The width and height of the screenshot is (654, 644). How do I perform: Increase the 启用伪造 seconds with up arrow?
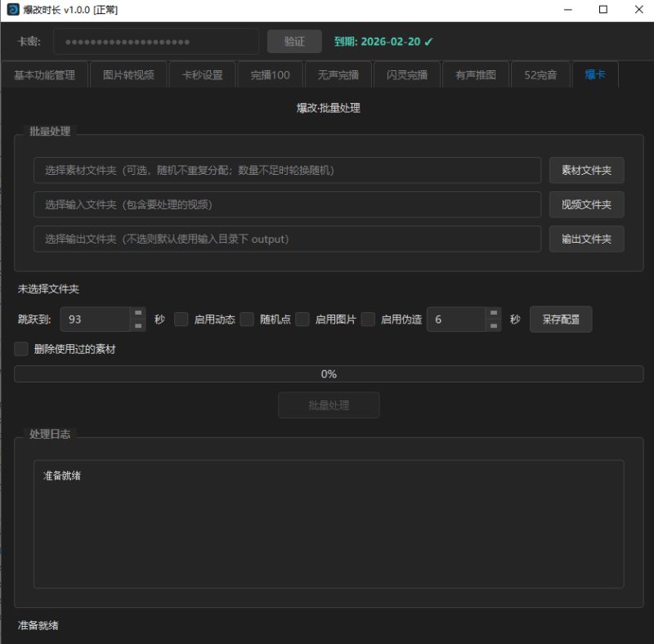pos(493,313)
